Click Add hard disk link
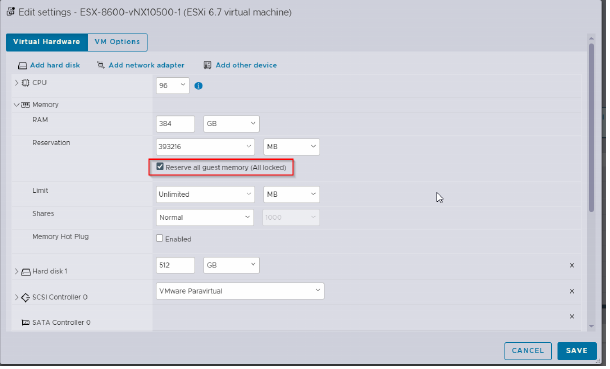Viewport: 610px width, 369px height. (55, 65)
